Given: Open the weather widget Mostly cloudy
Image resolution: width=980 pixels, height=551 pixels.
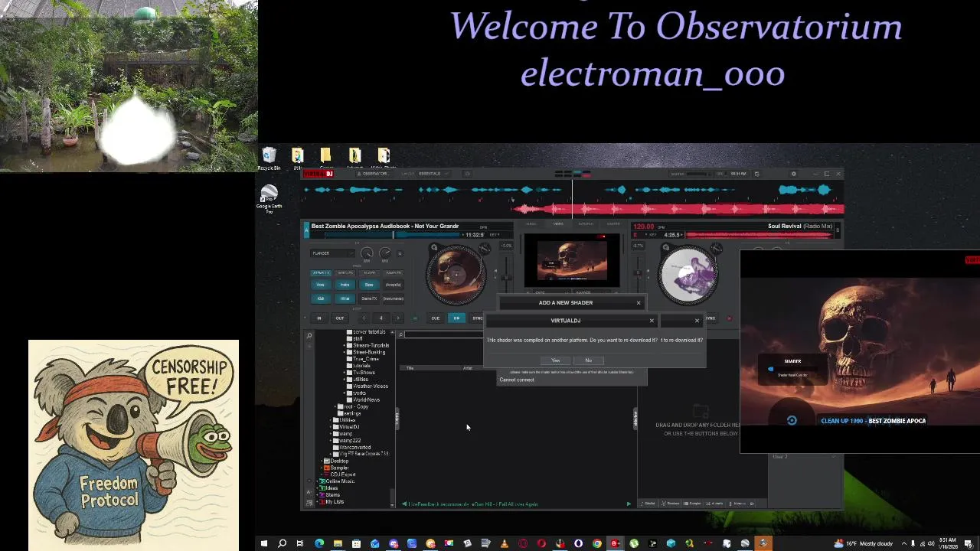Looking at the screenshot, I should coord(863,543).
